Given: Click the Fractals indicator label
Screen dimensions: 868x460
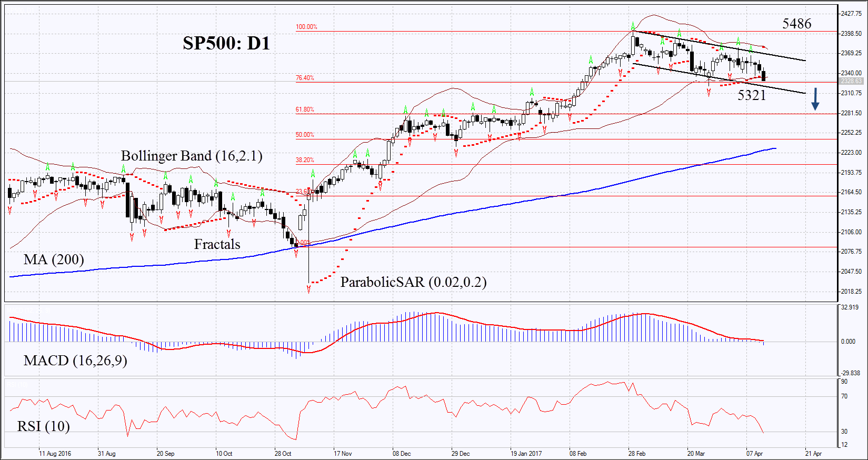Looking at the screenshot, I should pyautogui.click(x=217, y=244).
